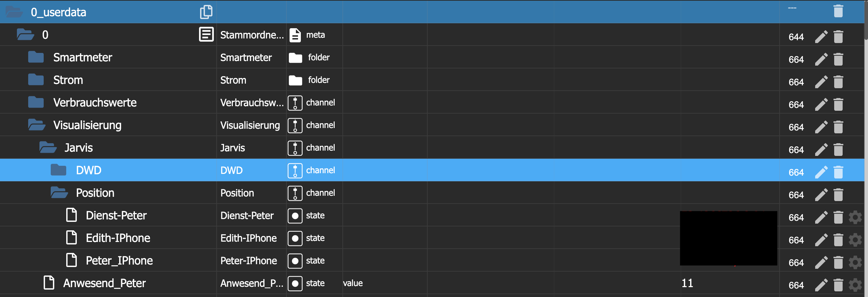Delete the 0_userdata root entry
The height and width of the screenshot is (297, 868).
point(838,11)
